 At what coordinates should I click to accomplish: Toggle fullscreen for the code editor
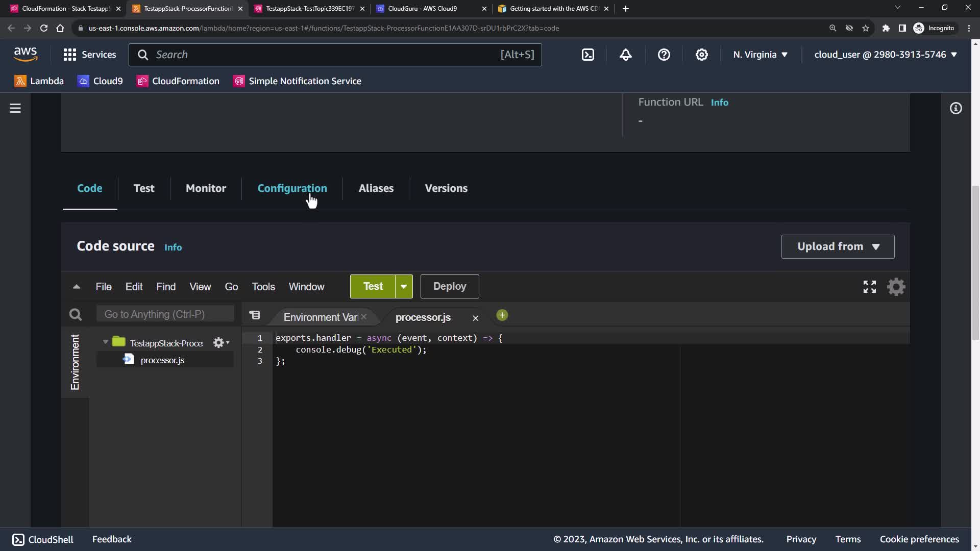[869, 287]
